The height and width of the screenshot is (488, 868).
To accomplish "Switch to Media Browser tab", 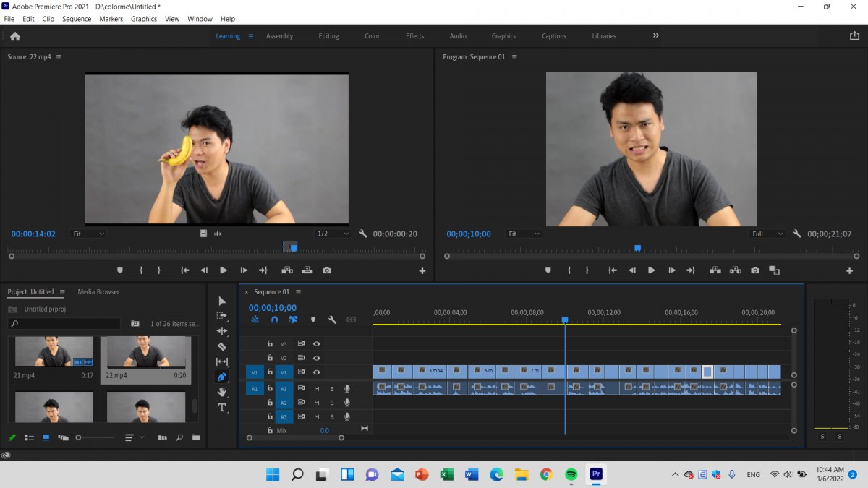I will pyautogui.click(x=98, y=292).
